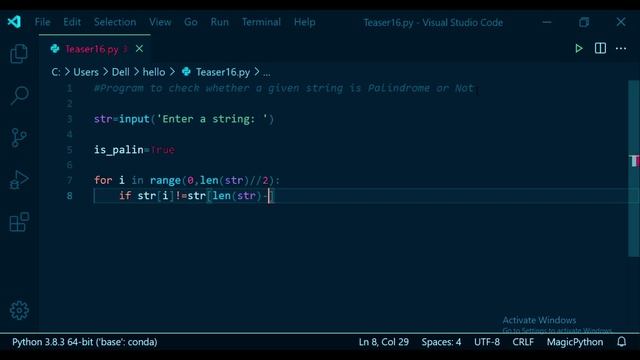The width and height of the screenshot is (640, 360).
Task: Click the input function on line 3
Action: [x=134, y=119]
